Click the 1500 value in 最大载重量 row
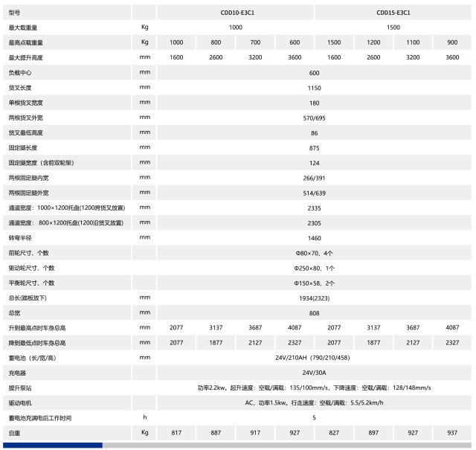 pos(393,28)
